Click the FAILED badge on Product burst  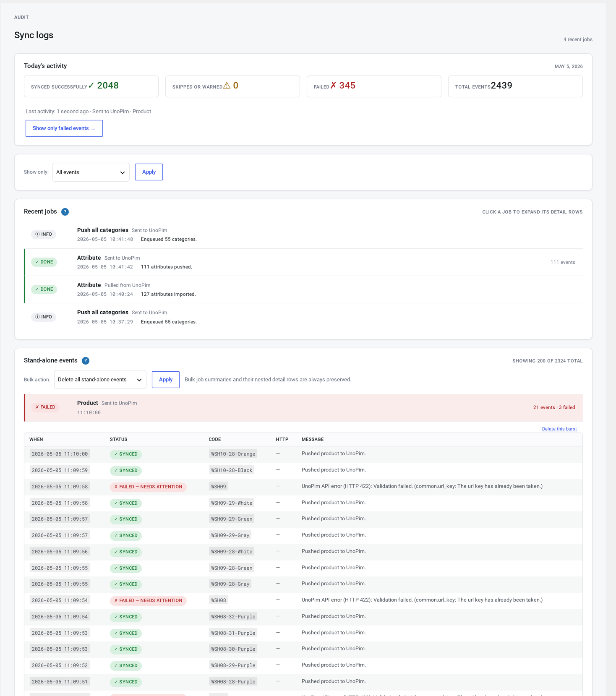[x=45, y=407]
